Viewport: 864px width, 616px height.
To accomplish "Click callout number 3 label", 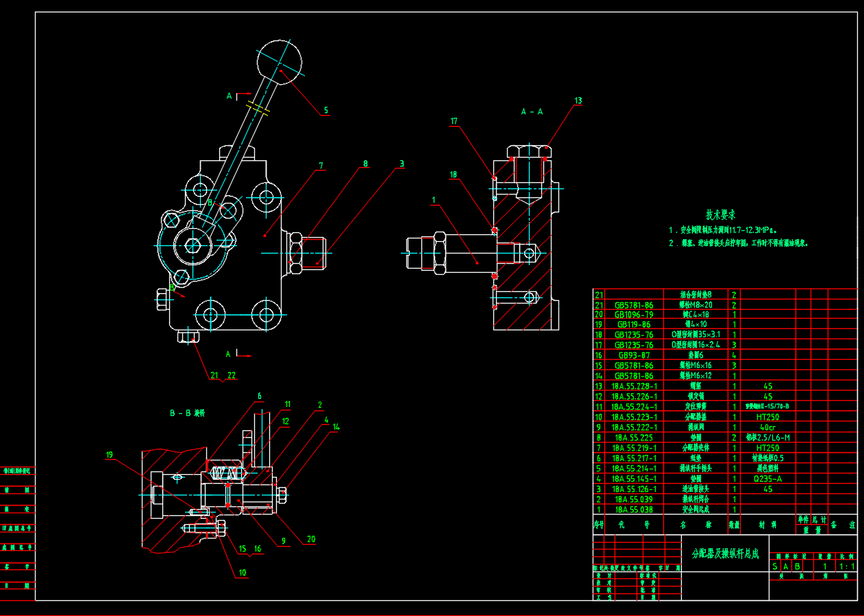I will click(402, 164).
